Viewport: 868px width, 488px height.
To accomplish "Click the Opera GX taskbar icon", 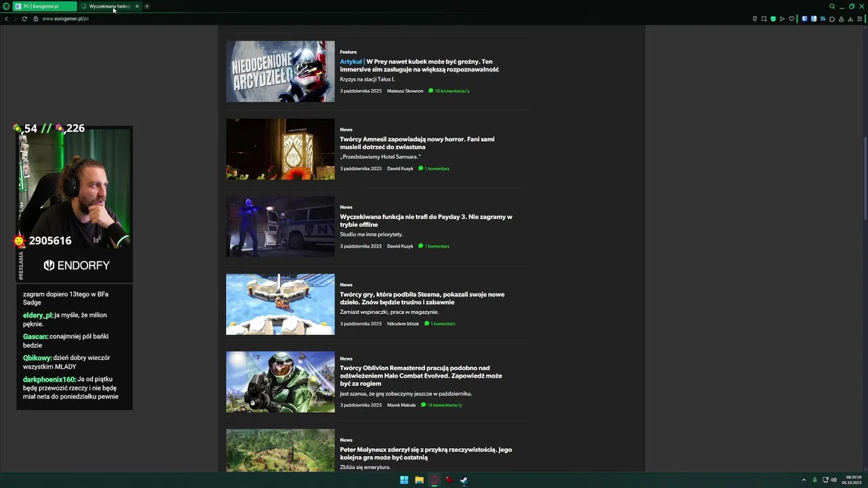I will pos(434,480).
